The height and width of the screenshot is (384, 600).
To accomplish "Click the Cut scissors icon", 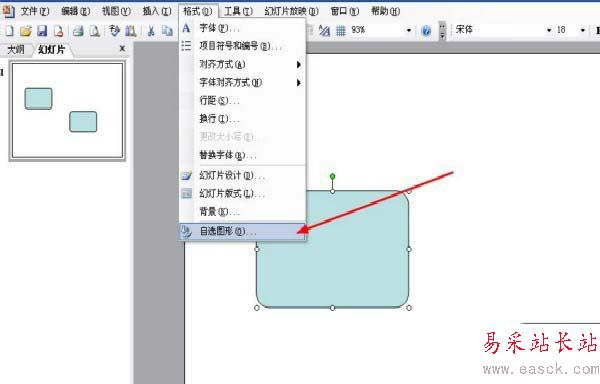I will 151,31.
